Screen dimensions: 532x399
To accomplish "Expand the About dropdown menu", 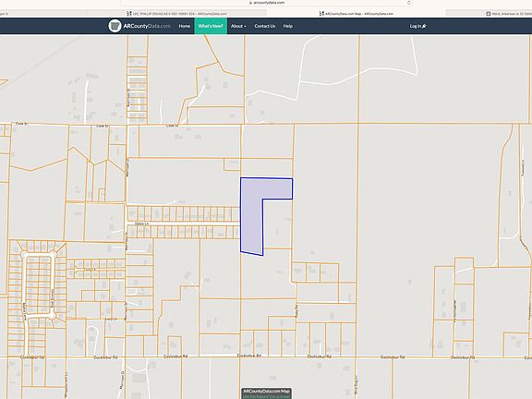I will pyautogui.click(x=238, y=26).
